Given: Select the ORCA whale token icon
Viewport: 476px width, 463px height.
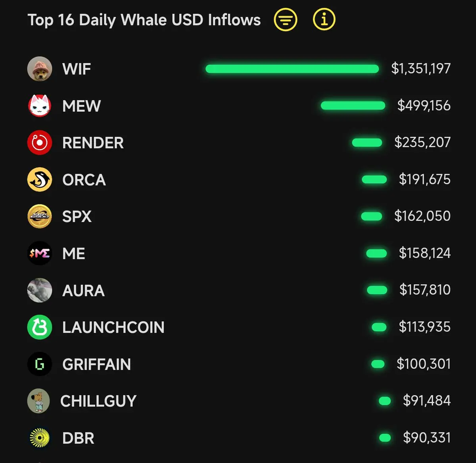Looking at the screenshot, I should coord(40,180).
